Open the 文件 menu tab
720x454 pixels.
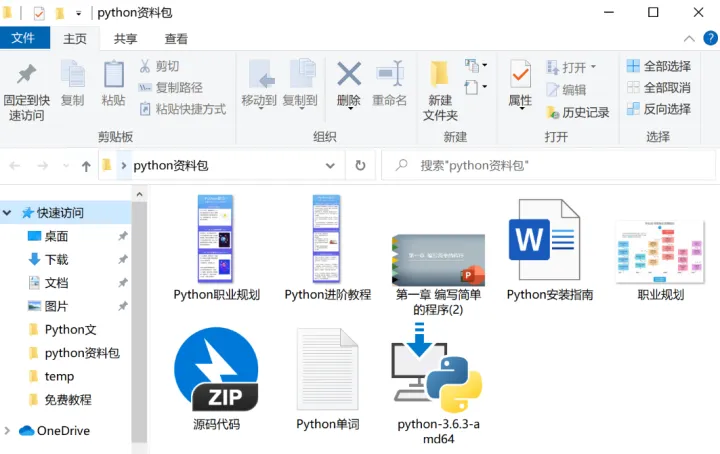24,38
